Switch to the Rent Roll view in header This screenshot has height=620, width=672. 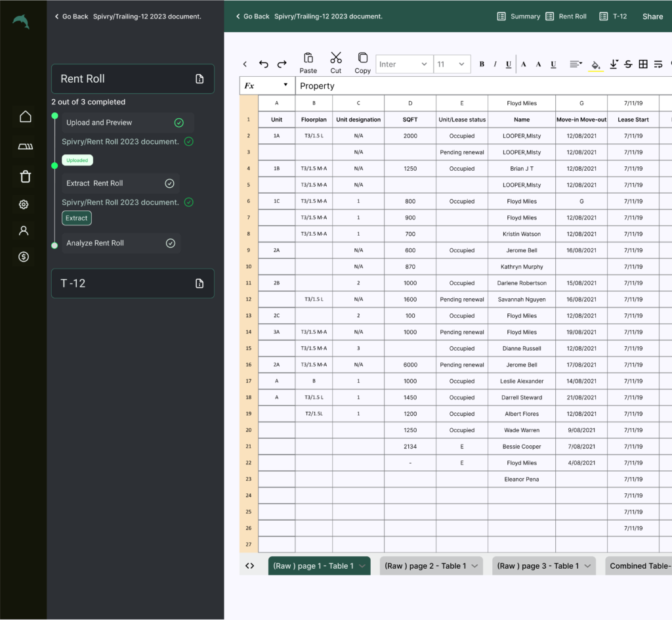[566, 16]
